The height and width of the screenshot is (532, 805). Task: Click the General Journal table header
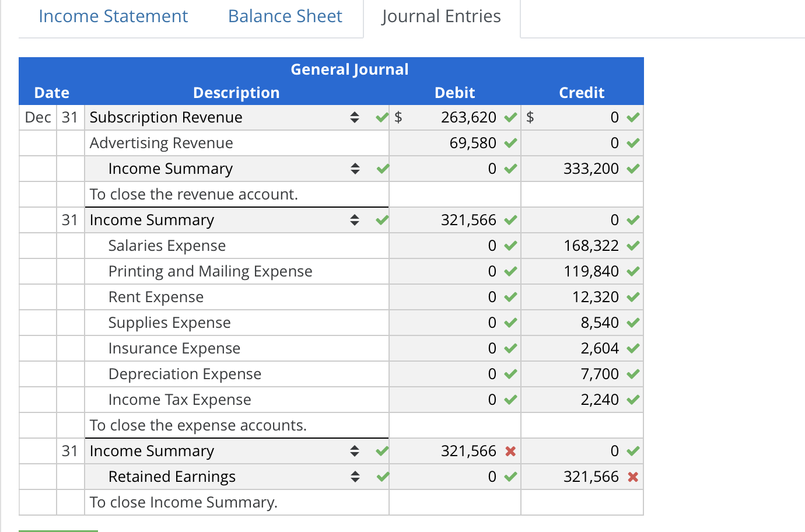click(349, 69)
